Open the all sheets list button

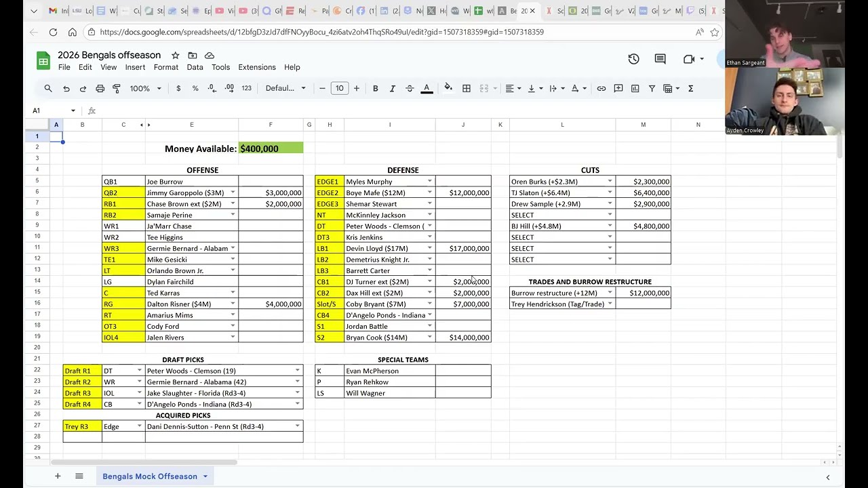(79, 476)
